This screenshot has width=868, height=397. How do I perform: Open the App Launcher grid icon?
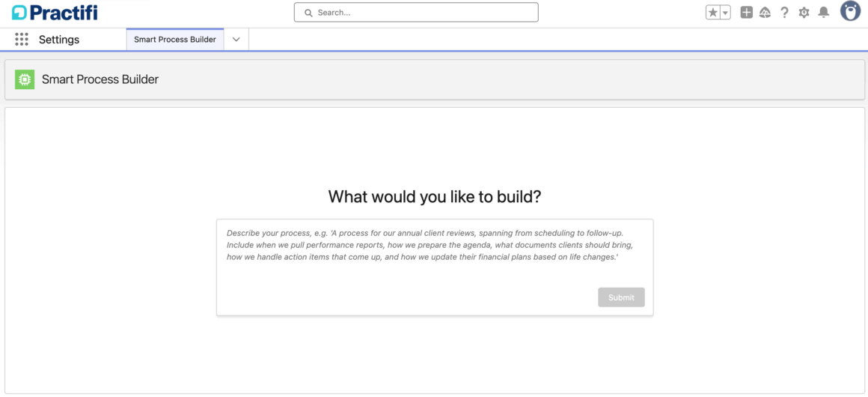coord(22,40)
